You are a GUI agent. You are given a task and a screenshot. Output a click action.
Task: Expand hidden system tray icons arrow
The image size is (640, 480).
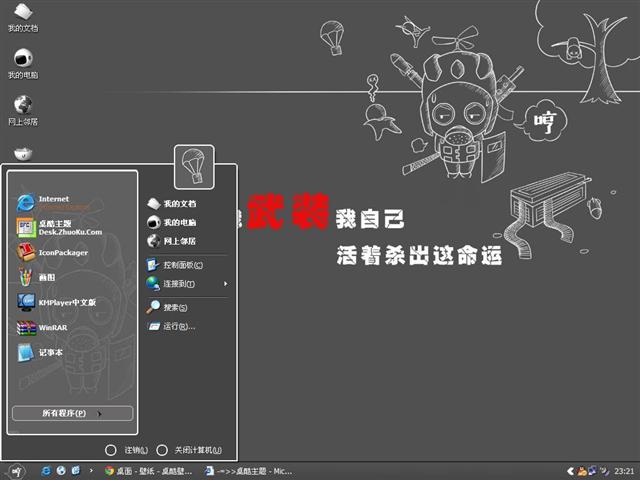(x=571, y=471)
